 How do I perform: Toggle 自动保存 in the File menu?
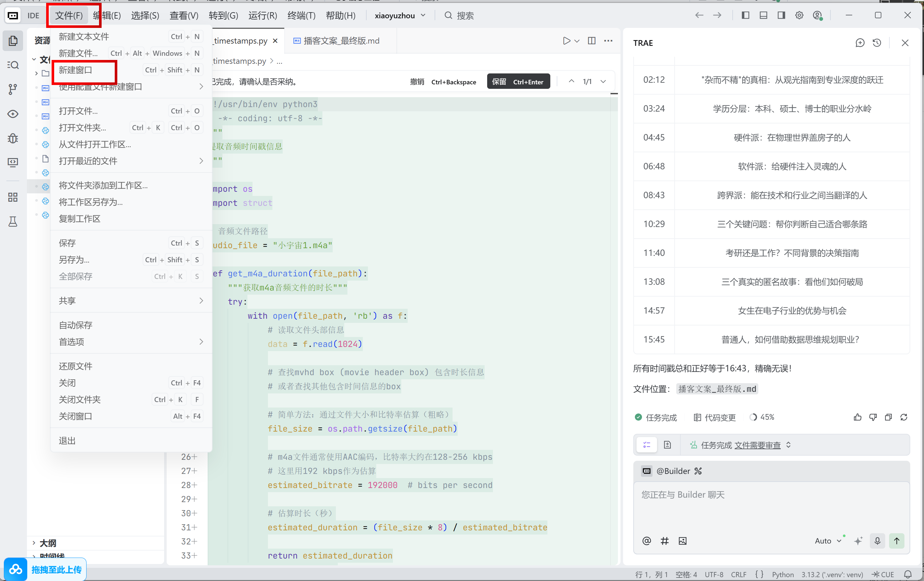(x=76, y=325)
